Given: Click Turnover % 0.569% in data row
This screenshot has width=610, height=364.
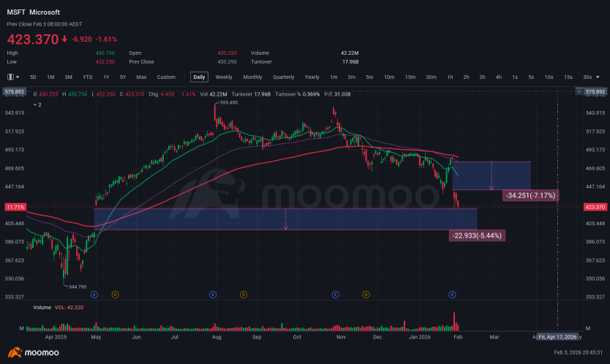Looking at the screenshot, I should pos(297,94).
